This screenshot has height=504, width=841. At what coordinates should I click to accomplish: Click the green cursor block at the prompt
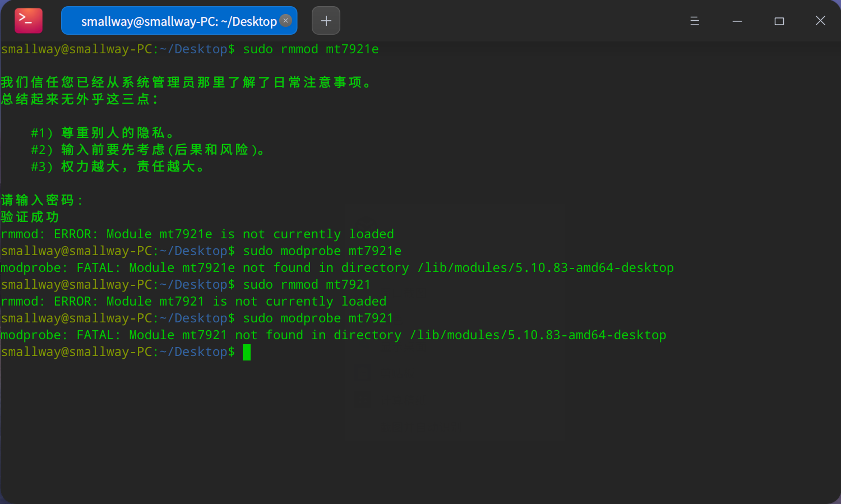(247, 352)
